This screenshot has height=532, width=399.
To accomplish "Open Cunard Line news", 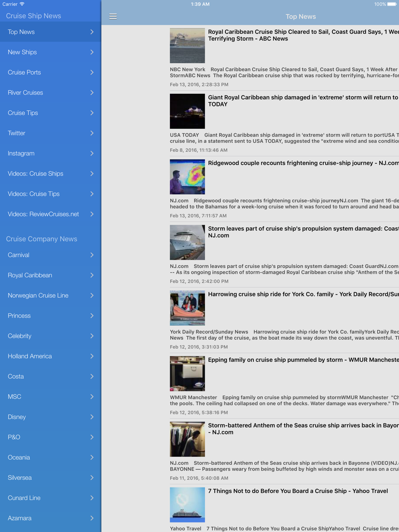I will pos(51,498).
